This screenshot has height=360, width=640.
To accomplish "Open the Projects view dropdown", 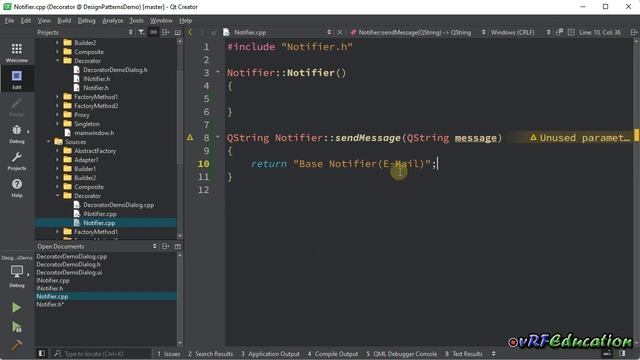I will point(84,32).
